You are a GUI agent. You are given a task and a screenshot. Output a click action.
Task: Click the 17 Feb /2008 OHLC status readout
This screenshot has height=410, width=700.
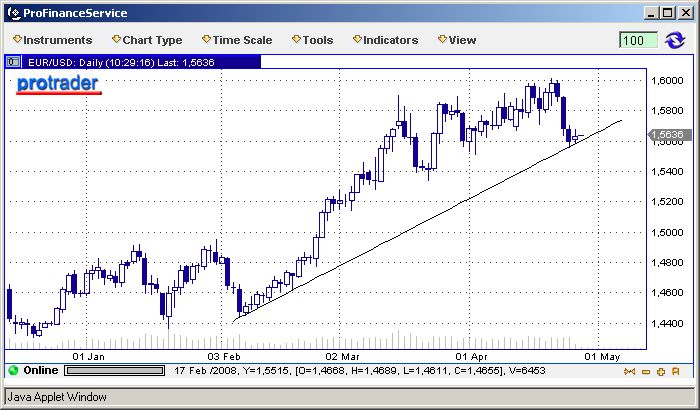360,371
